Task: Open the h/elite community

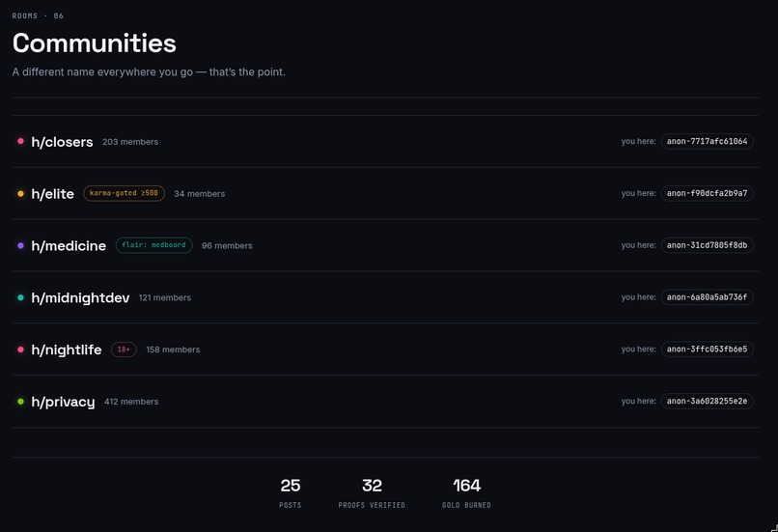Action: 52,194
